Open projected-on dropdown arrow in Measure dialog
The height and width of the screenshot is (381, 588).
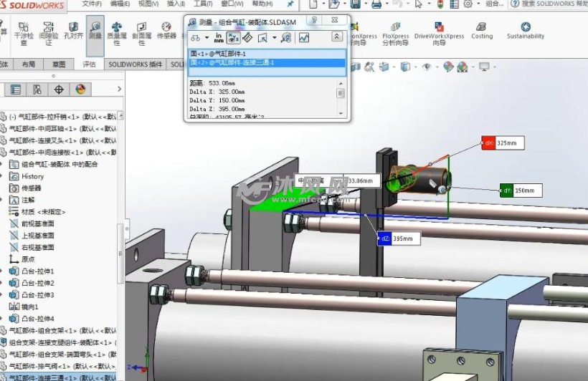pyautogui.click(x=274, y=38)
